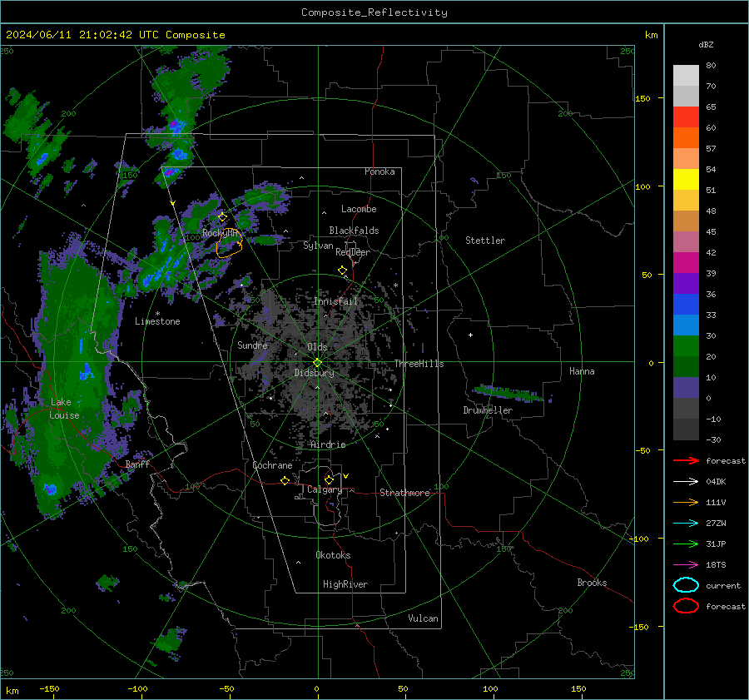The width and height of the screenshot is (749, 700).
Task: Click the Composite_Reflectivity title text
Action: pos(374,12)
